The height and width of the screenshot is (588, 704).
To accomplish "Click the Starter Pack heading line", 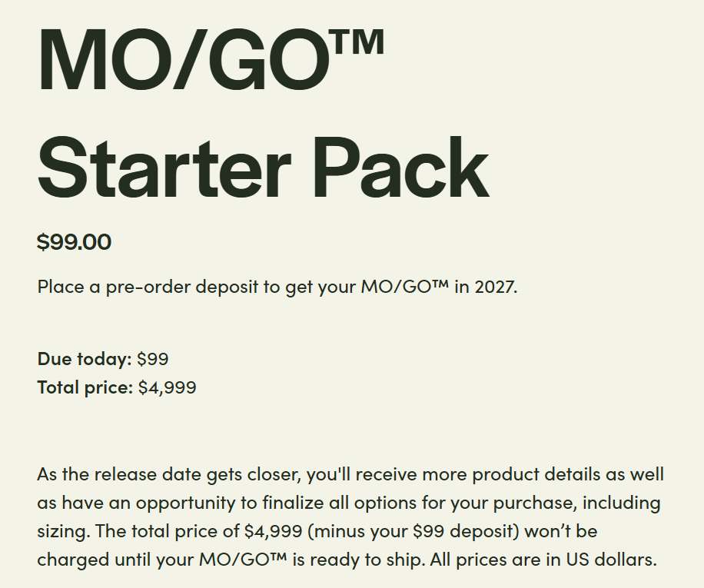I will tap(263, 164).
